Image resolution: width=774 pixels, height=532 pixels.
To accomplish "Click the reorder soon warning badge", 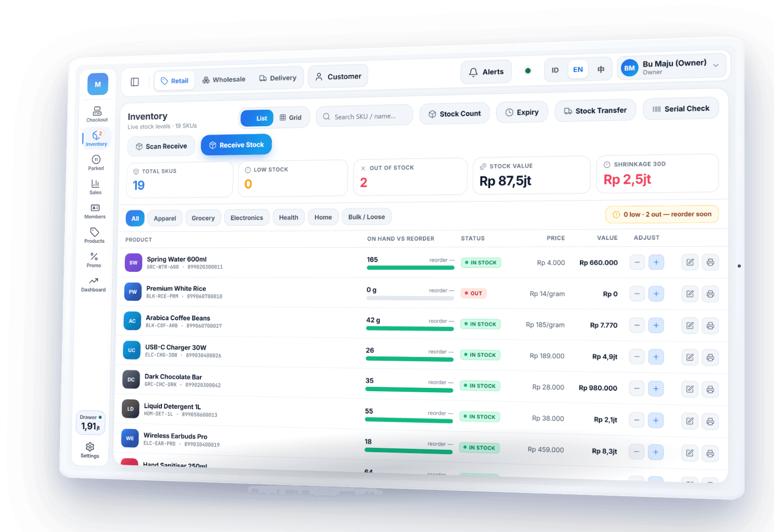I will coord(662,214).
